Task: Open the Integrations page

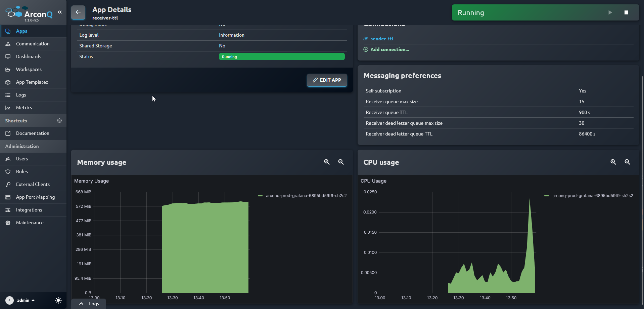Action: [33, 210]
